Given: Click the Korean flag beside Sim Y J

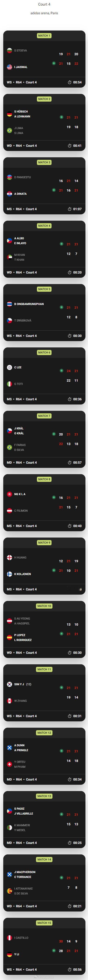Looking at the screenshot, I should click(x=10, y=684).
